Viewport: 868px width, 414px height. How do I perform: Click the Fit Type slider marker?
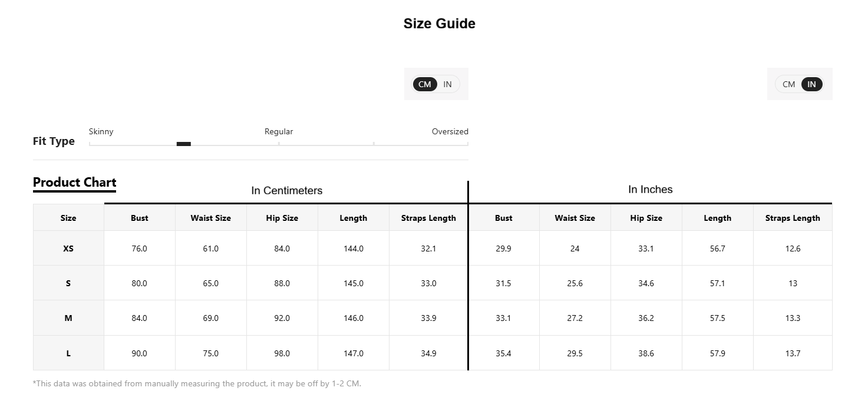click(x=184, y=144)
